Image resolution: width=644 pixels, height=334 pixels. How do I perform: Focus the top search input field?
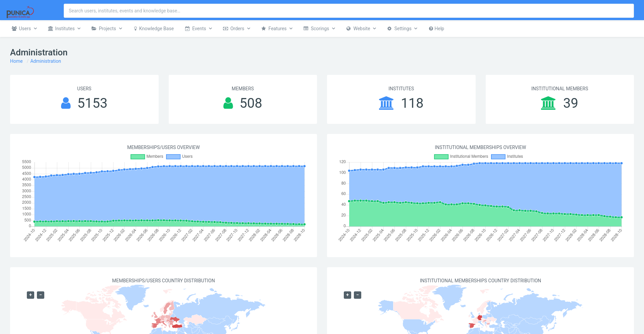point(349,11)
